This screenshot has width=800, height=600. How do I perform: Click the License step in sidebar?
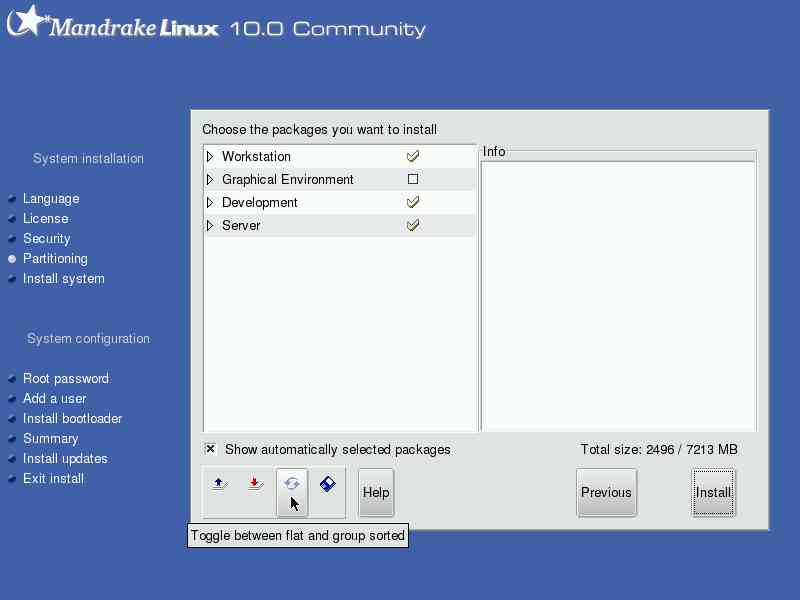45,218
